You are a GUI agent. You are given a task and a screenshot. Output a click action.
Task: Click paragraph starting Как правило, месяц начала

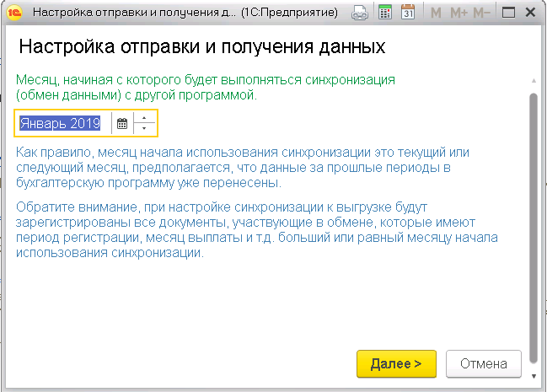pyautogui.click(x=243, y=168)
